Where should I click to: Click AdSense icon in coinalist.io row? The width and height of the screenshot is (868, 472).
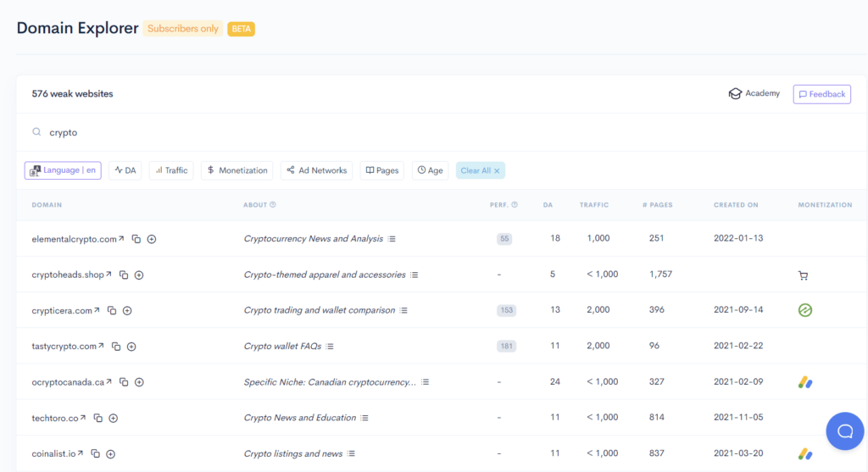pyautogui.click(x=805, y=453)
